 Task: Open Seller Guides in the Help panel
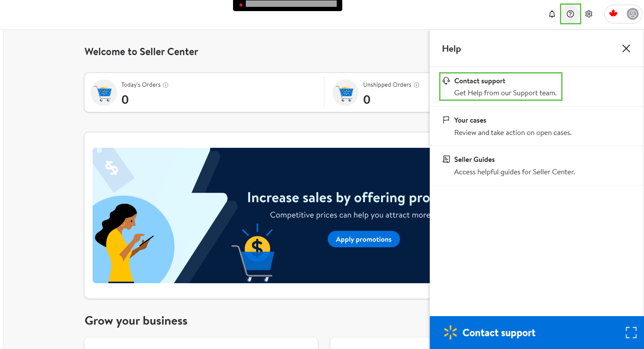537,166
